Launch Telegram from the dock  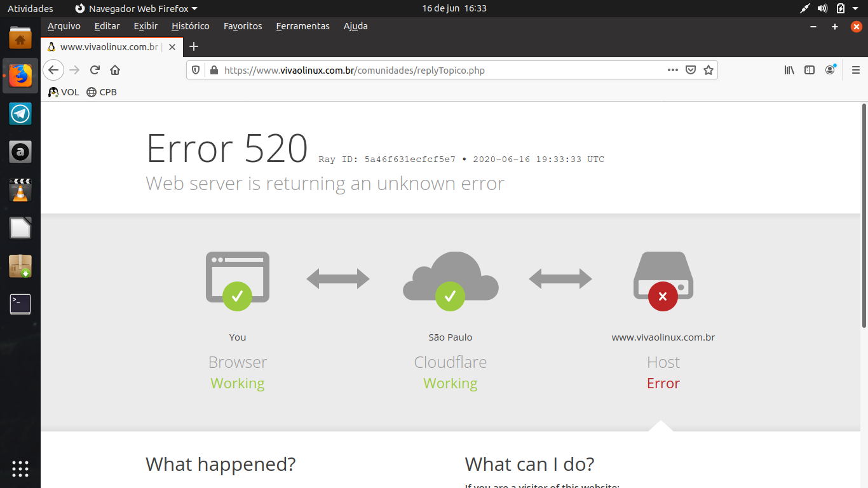coord(20,114)
